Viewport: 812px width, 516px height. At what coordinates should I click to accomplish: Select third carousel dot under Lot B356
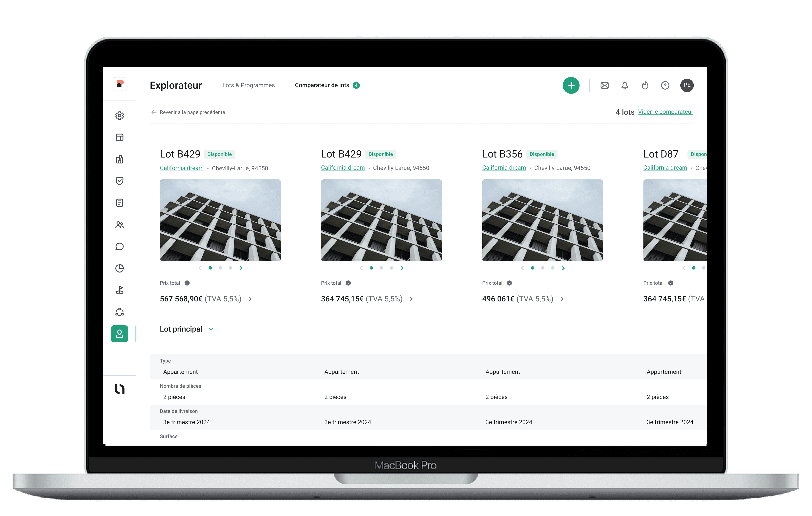click(x=552, y=268)
